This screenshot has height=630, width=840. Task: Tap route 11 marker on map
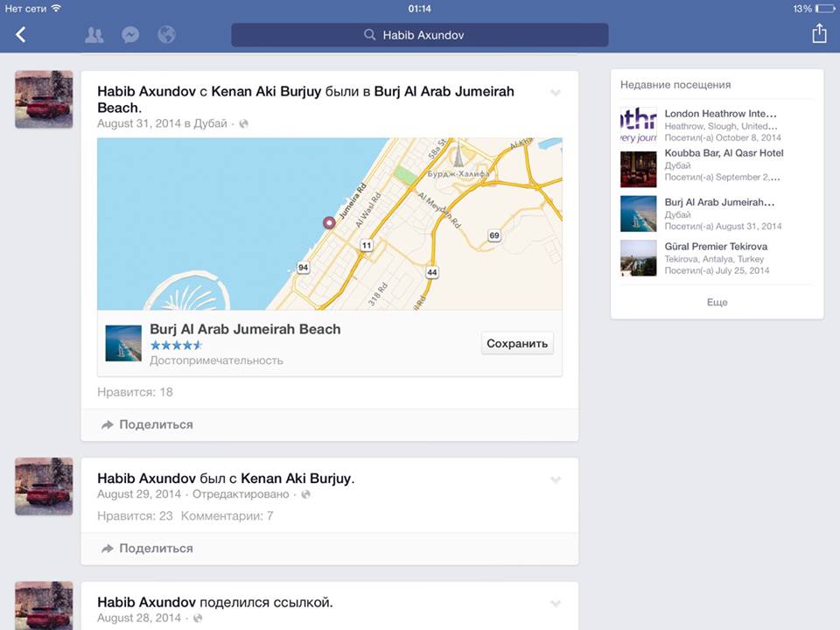point(367,245)
